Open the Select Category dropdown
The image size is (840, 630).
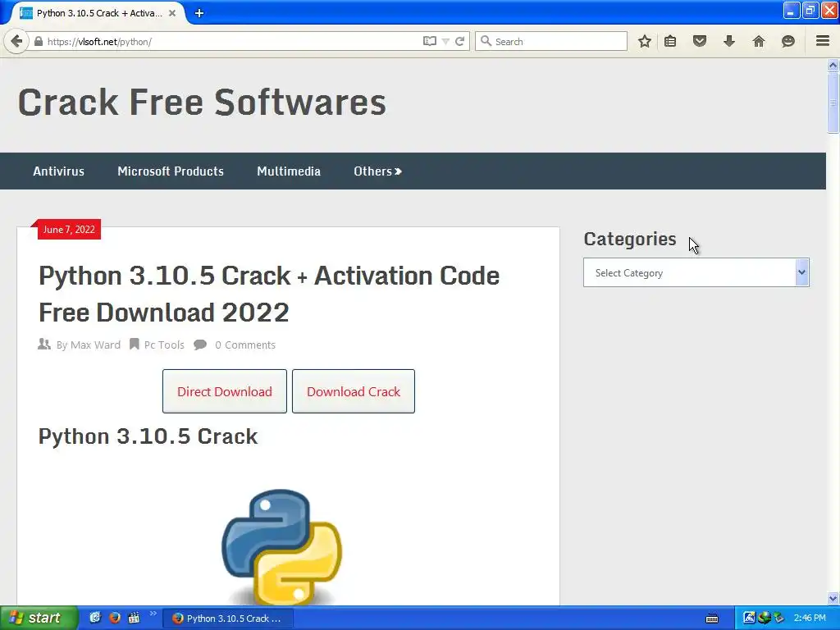point(696,272)
